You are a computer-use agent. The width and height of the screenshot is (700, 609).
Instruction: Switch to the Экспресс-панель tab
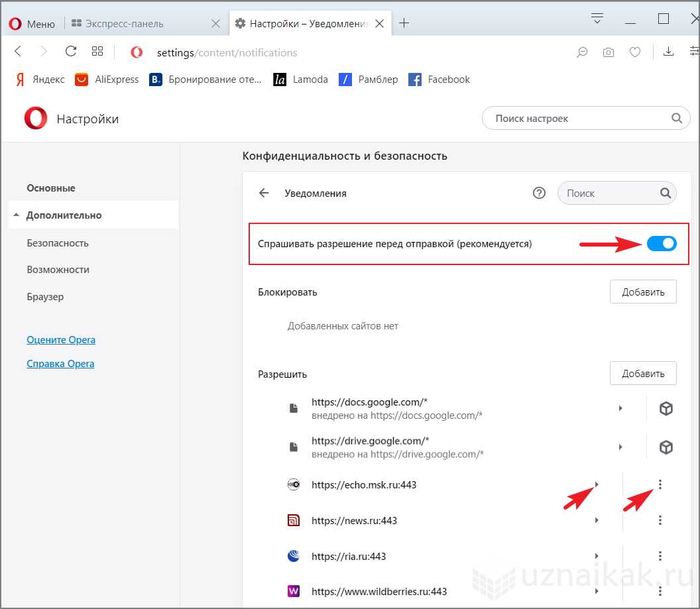(124, 24)
